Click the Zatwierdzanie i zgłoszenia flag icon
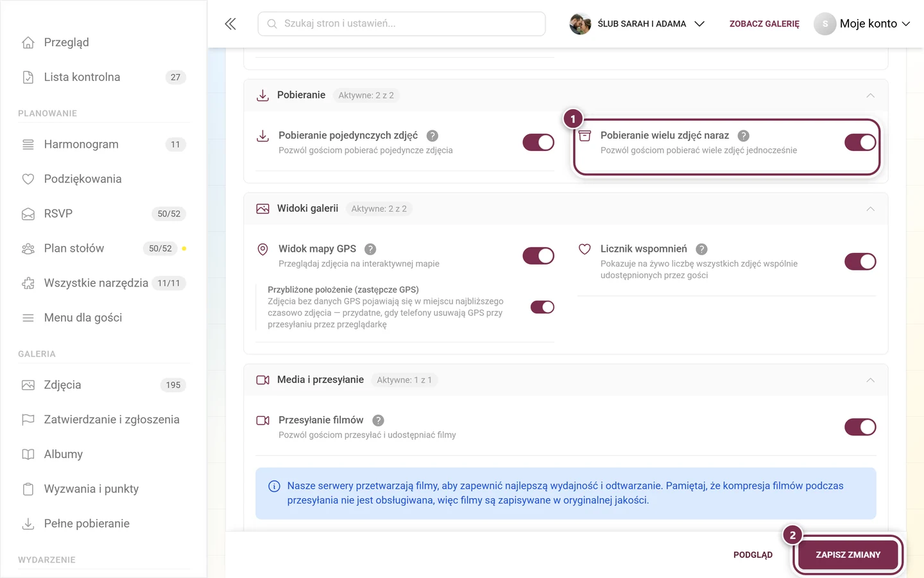This screenshot has width=924, height=578. [x=28, y=419]
